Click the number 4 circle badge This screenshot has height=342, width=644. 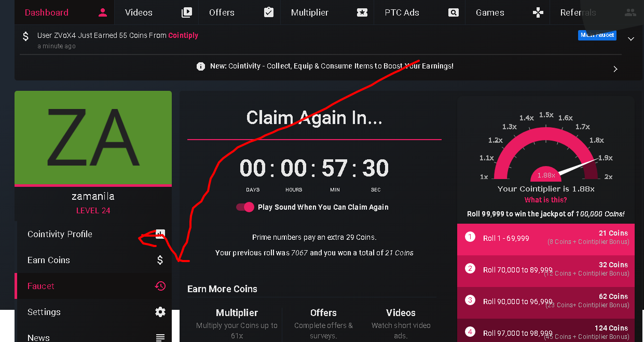click(470, 332)
